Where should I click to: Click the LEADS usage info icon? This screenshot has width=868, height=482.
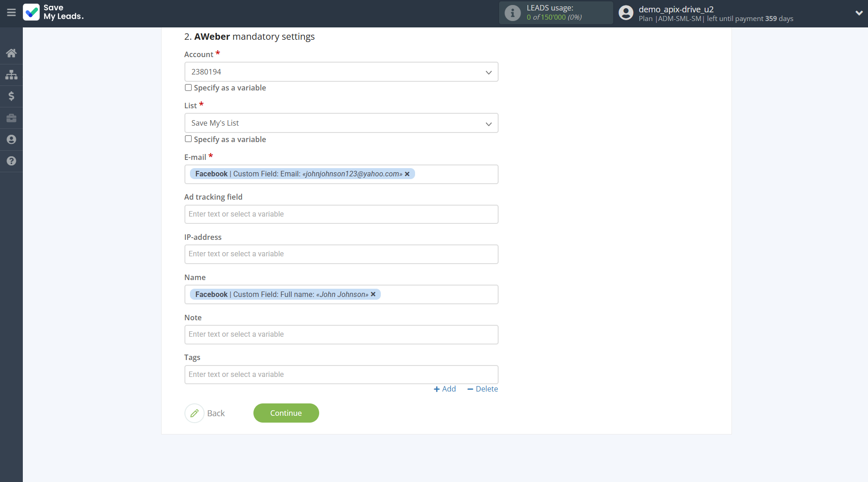[x=512, y=13]
